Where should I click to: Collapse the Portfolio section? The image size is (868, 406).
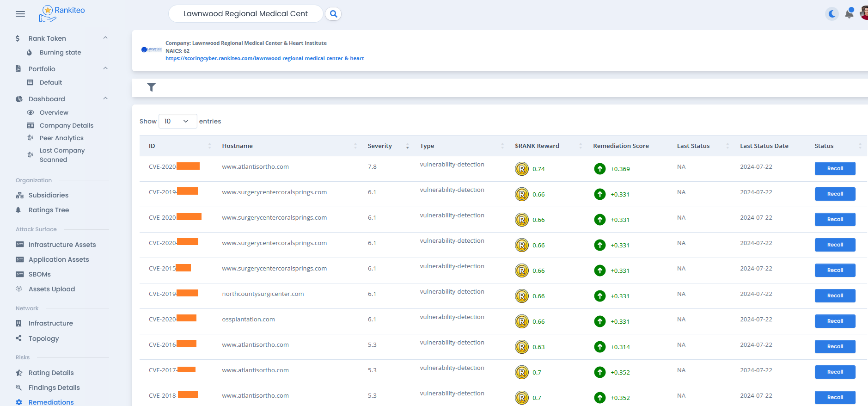[105, 68]
